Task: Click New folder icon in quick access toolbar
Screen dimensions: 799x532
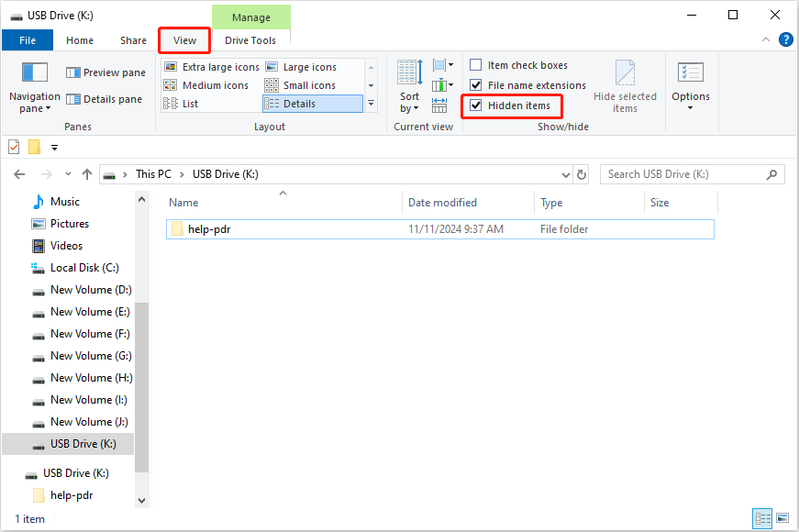Action: pyautogui.click(x=34, y=148)
